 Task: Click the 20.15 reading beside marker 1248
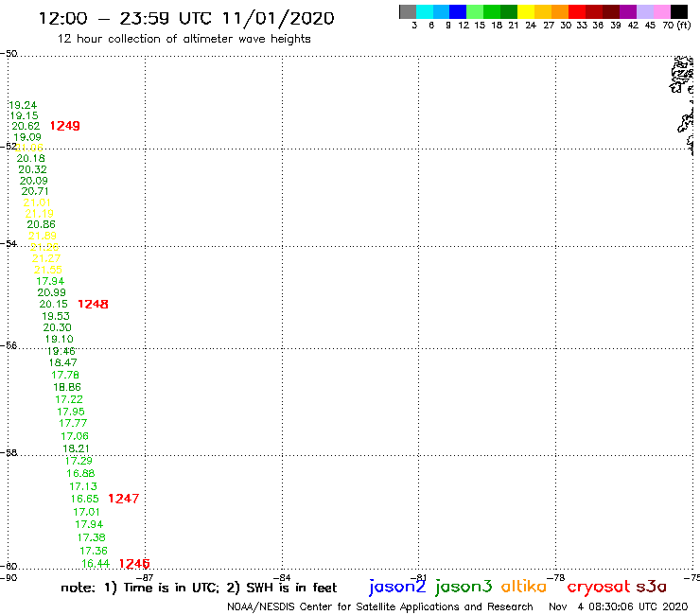point(54,304)
